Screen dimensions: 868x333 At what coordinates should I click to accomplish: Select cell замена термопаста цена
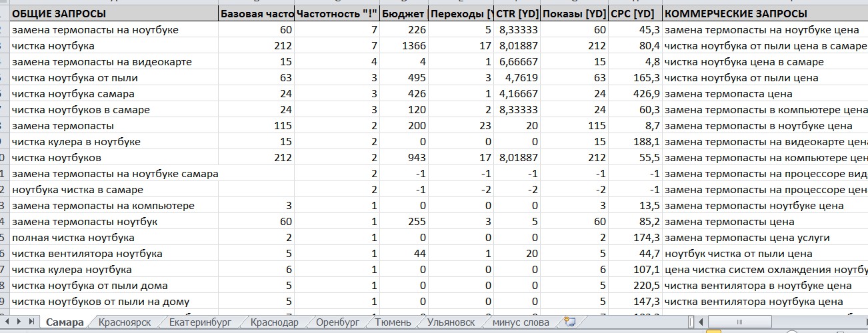[765, 94]
